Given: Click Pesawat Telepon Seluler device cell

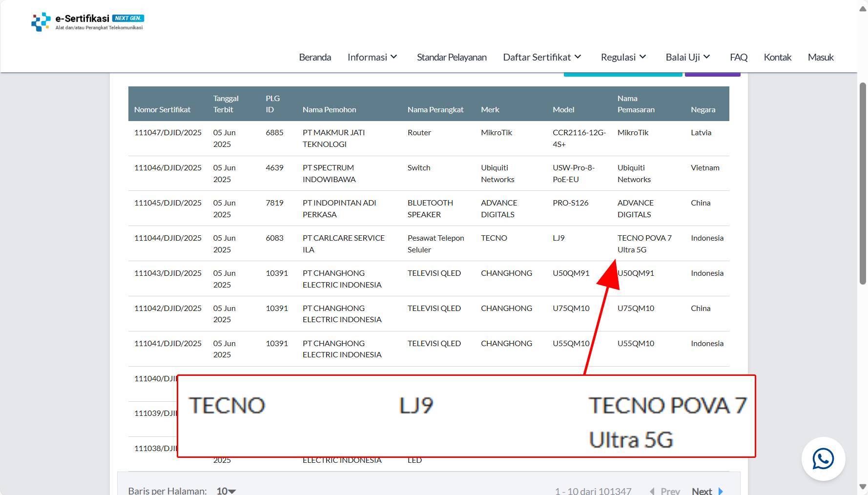Looking at the screenshot, I should 435,244.
